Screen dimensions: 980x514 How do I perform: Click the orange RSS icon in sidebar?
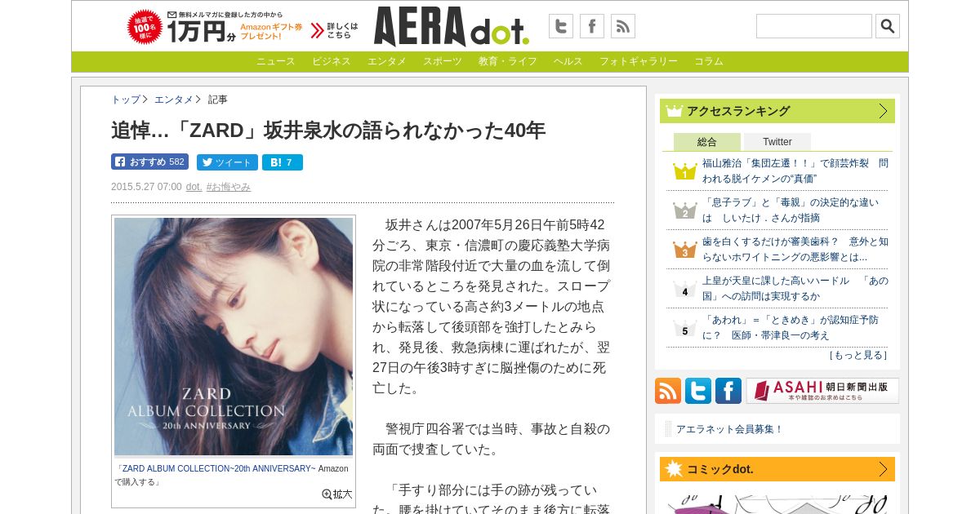[x=668, y=391]
